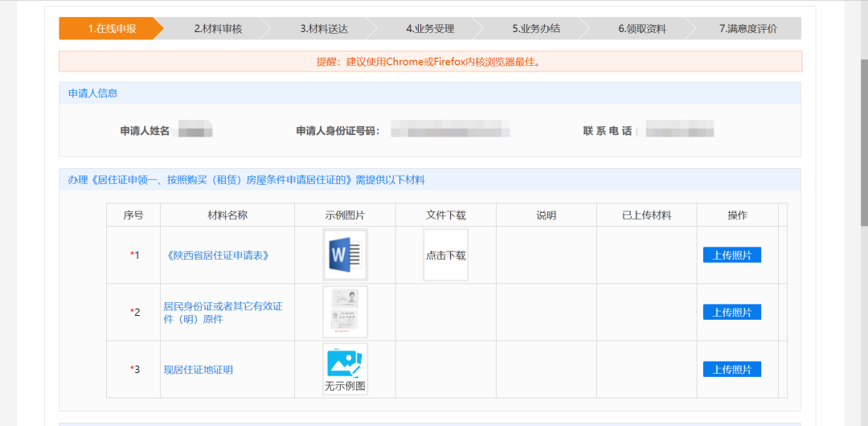Select step 5.业务办结
The image size is (868, 426).
pos(536,29)
